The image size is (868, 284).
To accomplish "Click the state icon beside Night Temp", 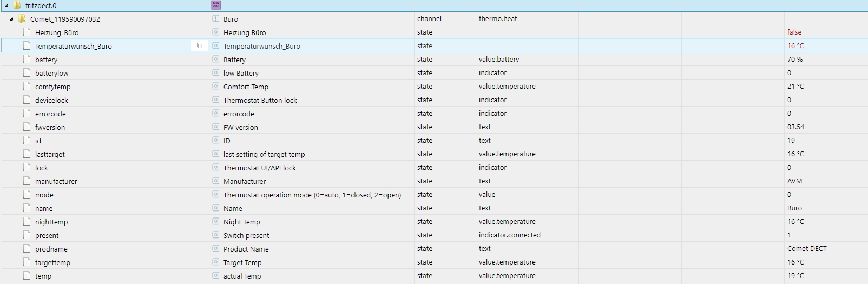I will pyautogui.click(x=216, y=222).
